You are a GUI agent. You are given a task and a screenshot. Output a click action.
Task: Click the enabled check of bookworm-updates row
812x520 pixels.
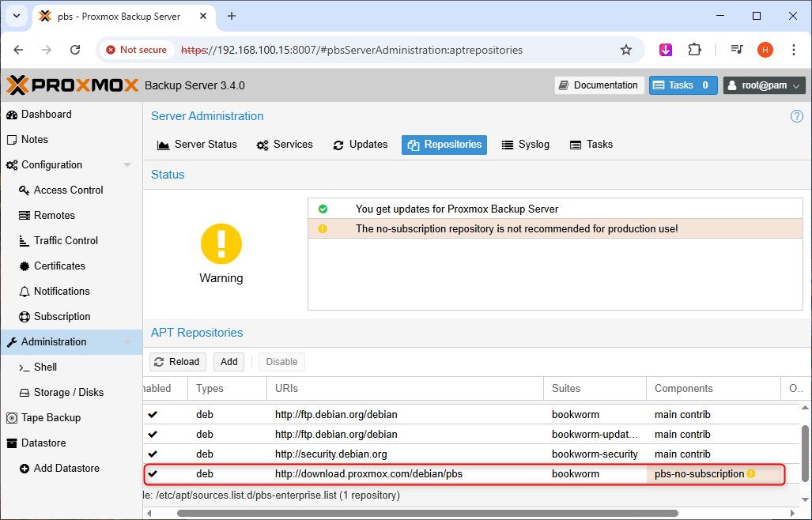coord(153,435)
